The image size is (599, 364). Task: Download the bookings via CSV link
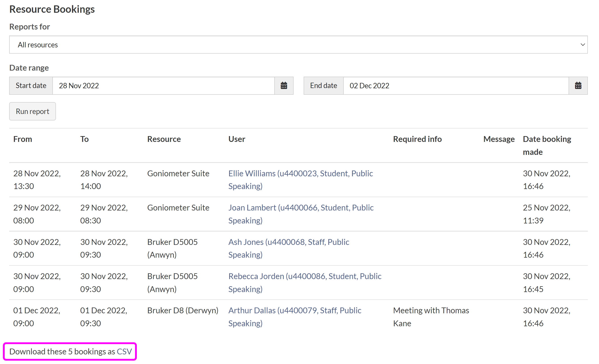click(124, 352)
